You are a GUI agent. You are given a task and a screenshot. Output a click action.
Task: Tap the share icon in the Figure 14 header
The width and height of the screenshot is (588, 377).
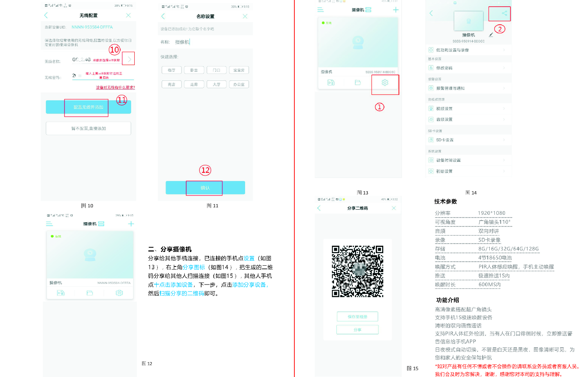coord(504,13)
